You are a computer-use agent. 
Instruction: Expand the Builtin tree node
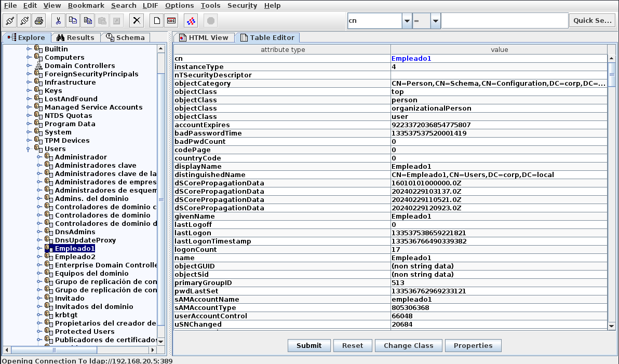pyautogui.click(x=29, y=49)
